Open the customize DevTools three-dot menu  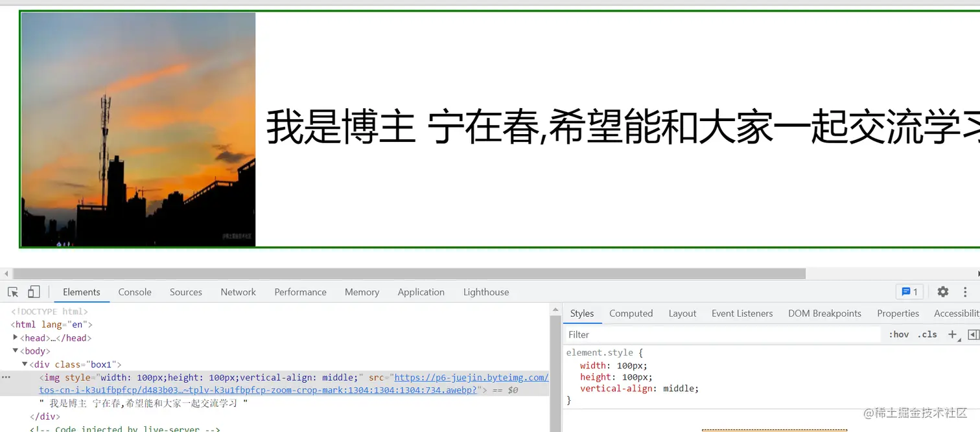point(965,291)
